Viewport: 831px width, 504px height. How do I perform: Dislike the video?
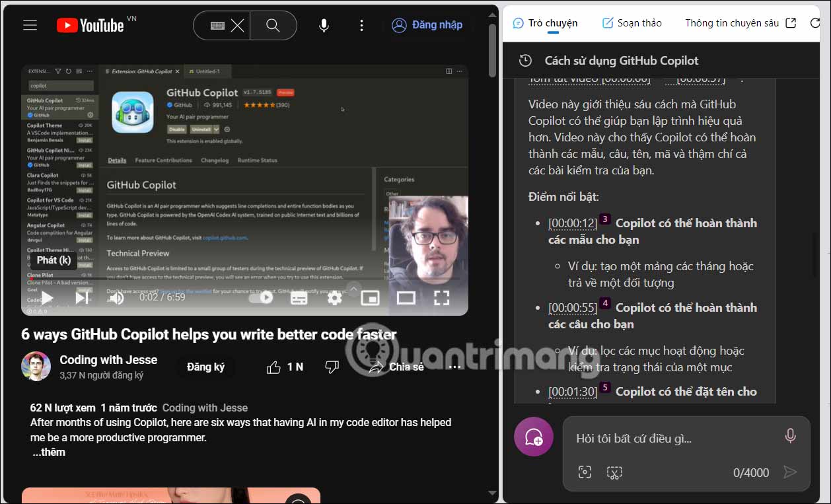click(x=332, y=367)
